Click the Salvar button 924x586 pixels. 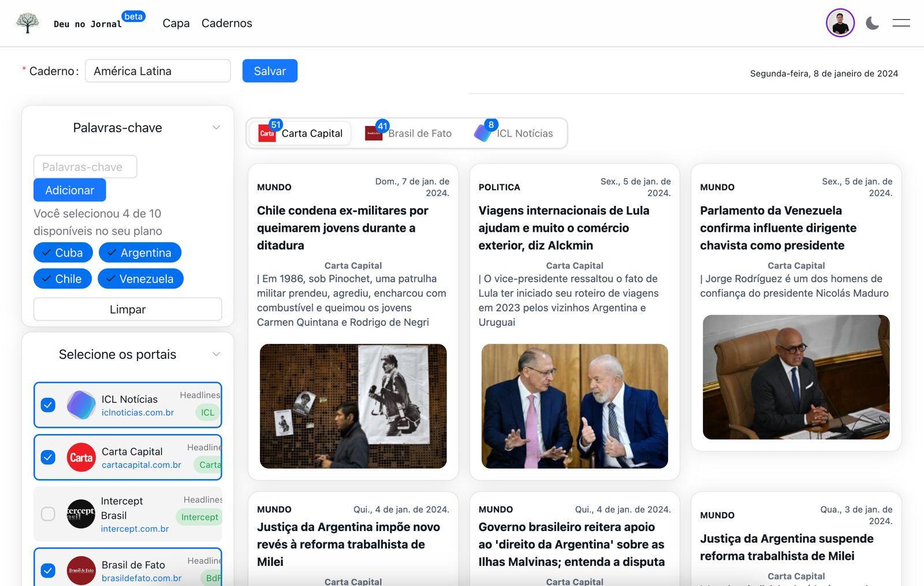270,71
